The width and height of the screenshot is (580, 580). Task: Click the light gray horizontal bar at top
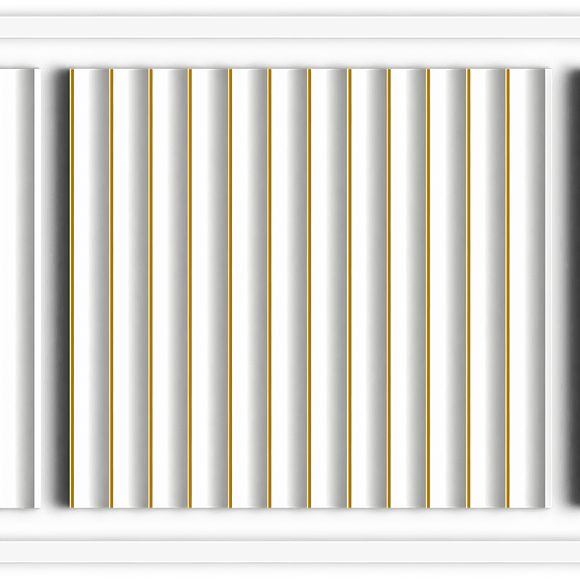pos(290,27)
